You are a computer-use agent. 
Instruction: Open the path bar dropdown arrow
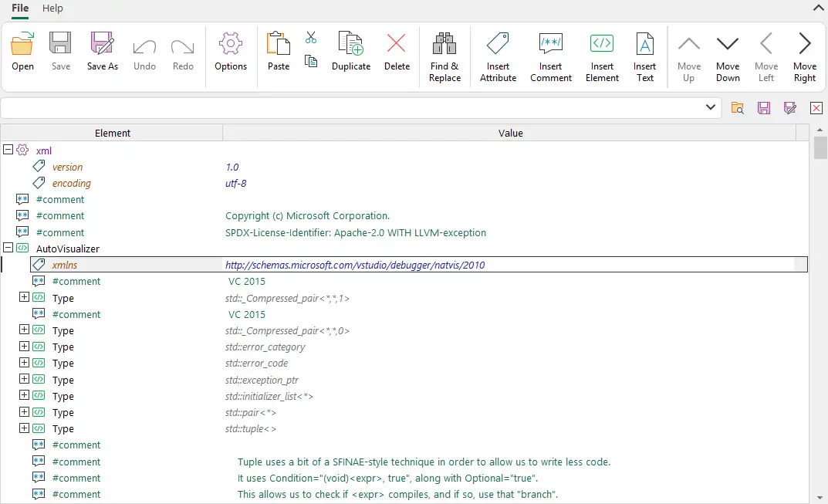pos(711,107)
